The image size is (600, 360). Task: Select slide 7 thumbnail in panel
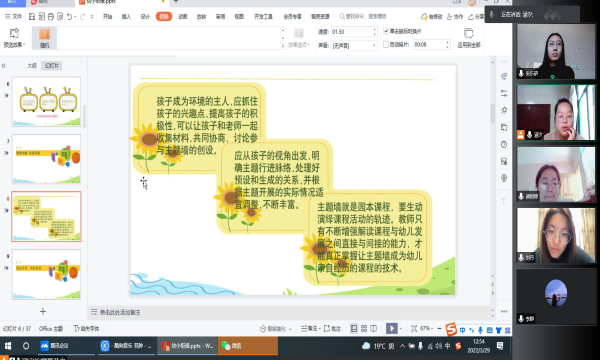point(46,159)
